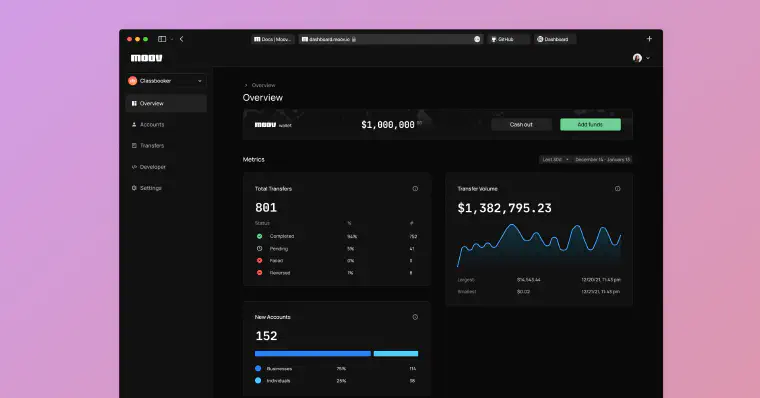Click the Businesses blue bar segment

click(x=313, y=354)
